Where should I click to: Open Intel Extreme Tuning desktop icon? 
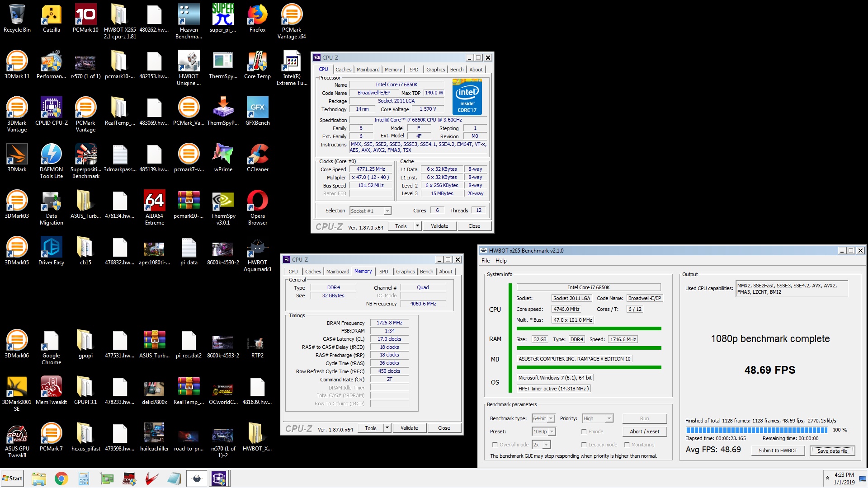[292, 68]
